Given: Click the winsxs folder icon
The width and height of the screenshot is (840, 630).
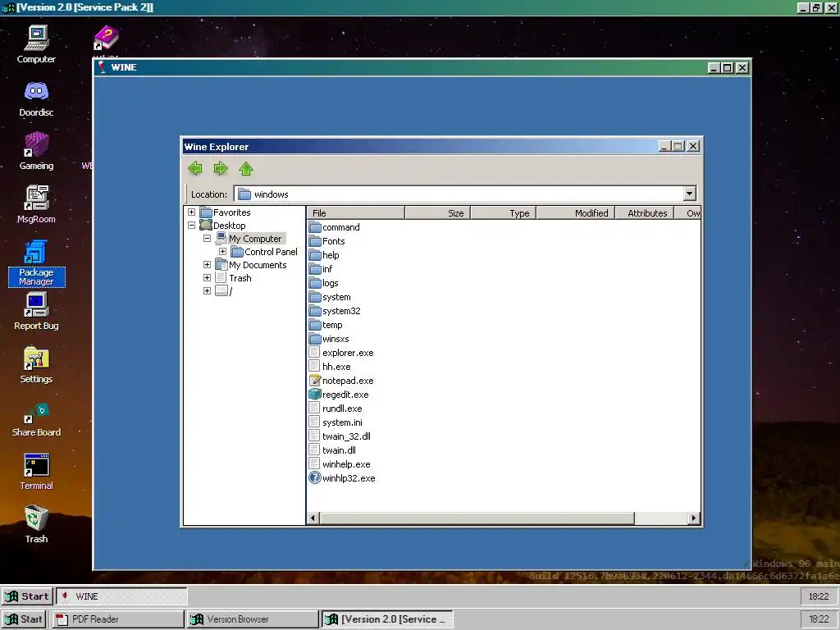Looking at the screenshot, I should 315,339.
